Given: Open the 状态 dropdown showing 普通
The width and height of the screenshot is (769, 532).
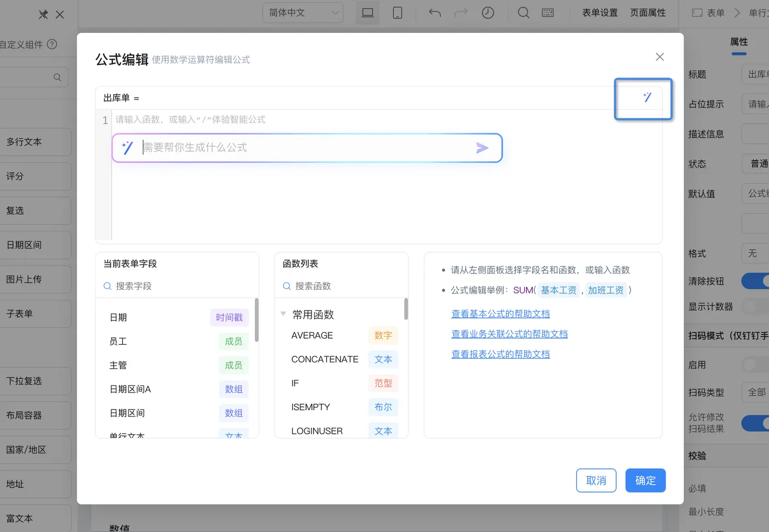Looking at the screenshot, I should click(756, 164).
